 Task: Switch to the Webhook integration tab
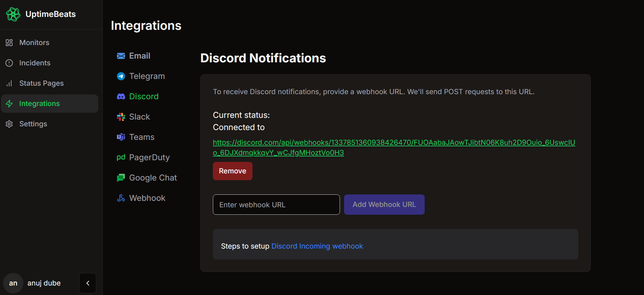pyautogui.click(x=147, y=198)
